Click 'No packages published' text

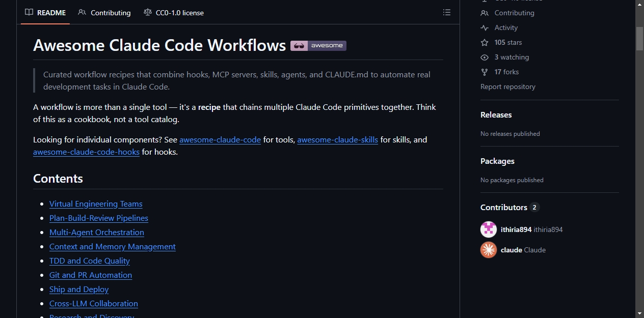512,180
